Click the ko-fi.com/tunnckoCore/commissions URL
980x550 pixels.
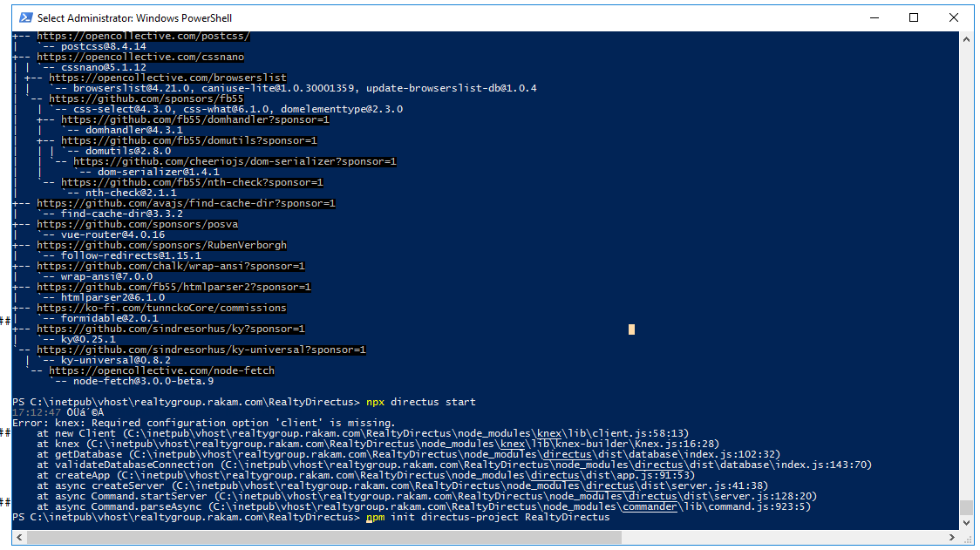click(162, 308)
